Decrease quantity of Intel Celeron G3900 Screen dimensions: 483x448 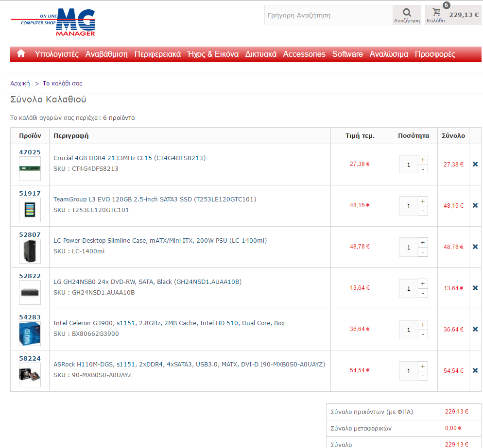(x=423, y=334)
